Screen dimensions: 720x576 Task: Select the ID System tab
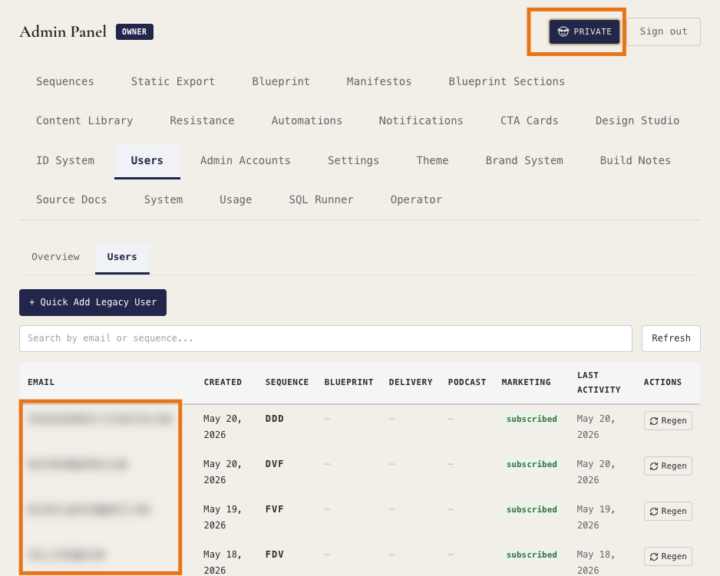(65, 160)
